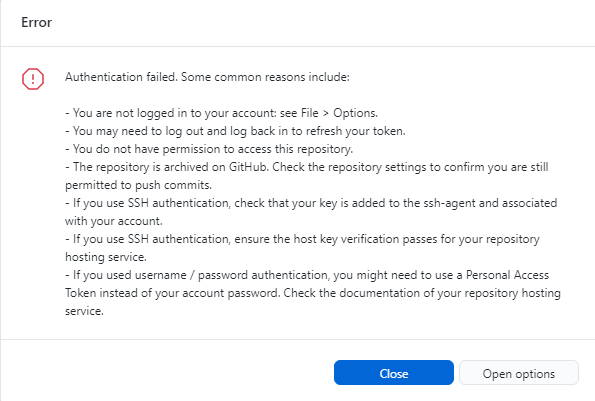
Task: Open options via the Open options button
Action: click(x=519, y=373)
